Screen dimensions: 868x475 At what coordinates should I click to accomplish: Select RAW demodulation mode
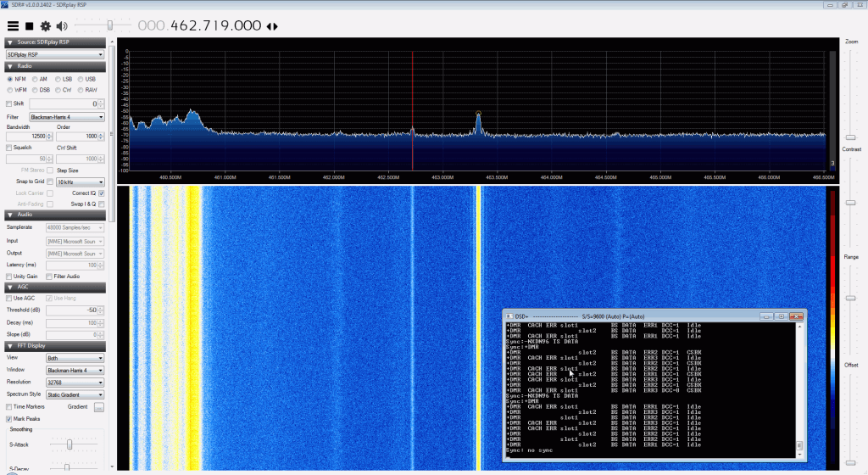point(81,90)
